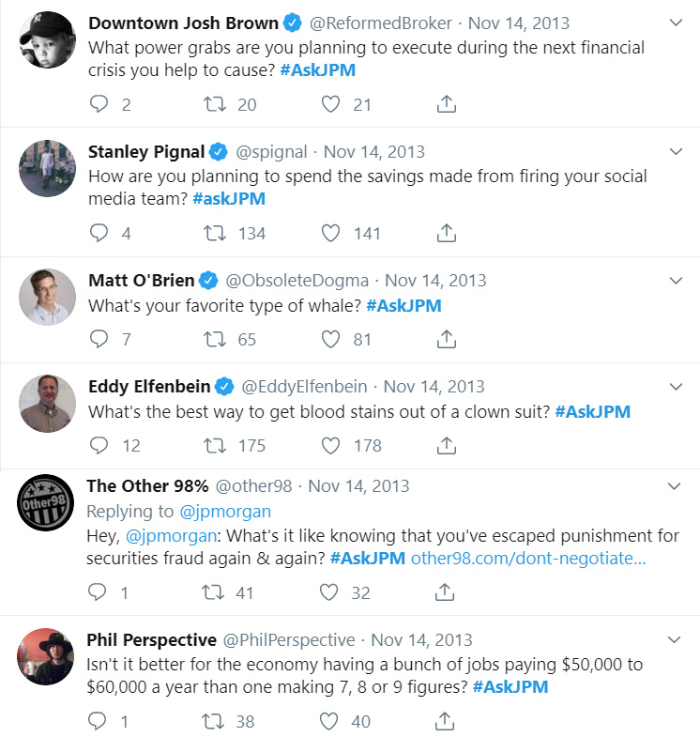Expand the menu chevron on Stanley Pignal's tweet
The height and width of the screenshot is (737, 700).
click(x=675, y=151)
